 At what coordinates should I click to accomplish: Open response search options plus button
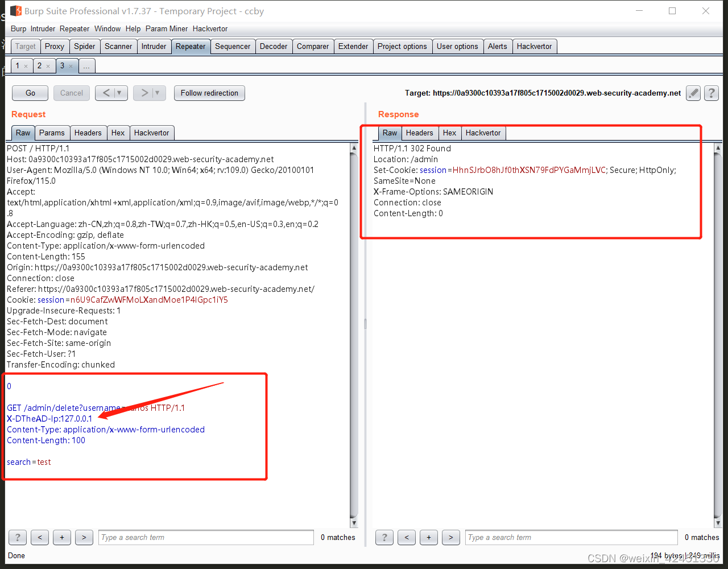pos(429,537)
